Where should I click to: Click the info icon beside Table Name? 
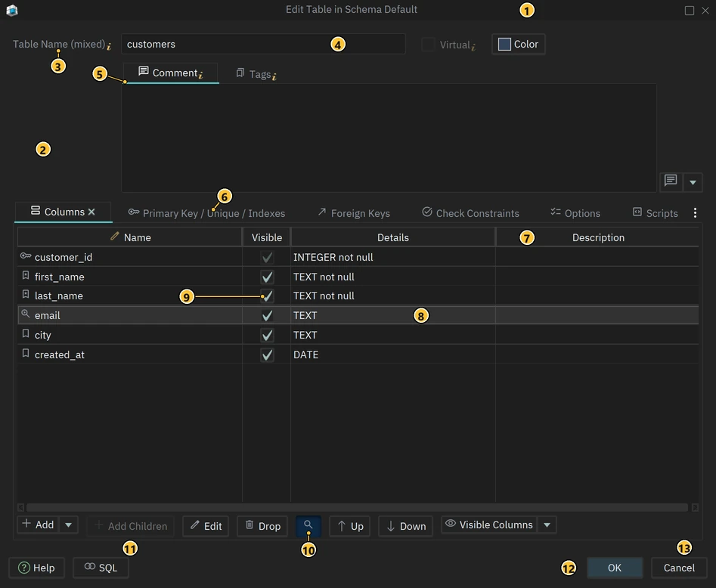tap(109, 46)
